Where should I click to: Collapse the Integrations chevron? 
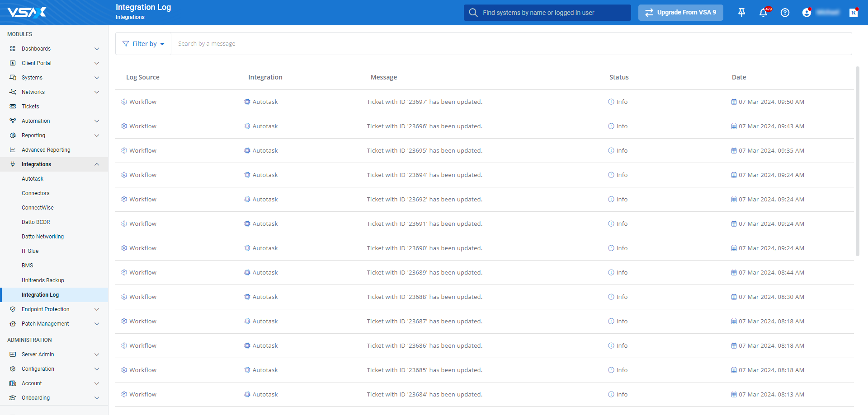coord(97,164)
